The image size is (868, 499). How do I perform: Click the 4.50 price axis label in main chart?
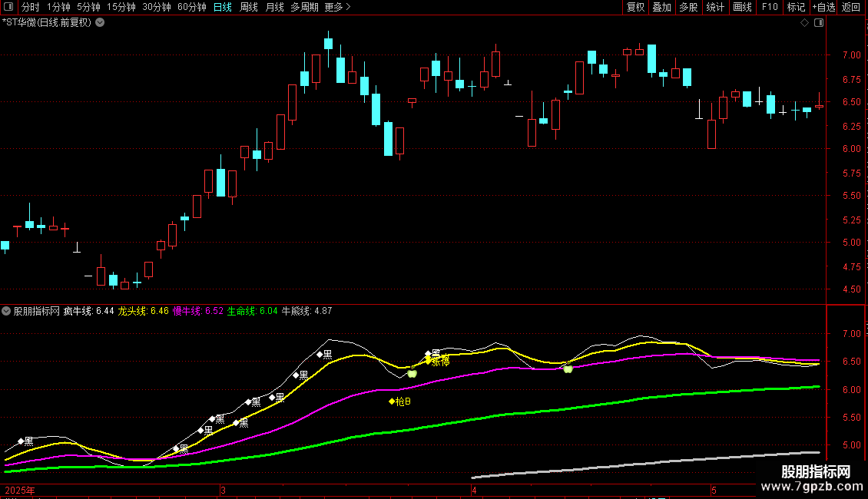pyautogui.click(x=851, y=289)
